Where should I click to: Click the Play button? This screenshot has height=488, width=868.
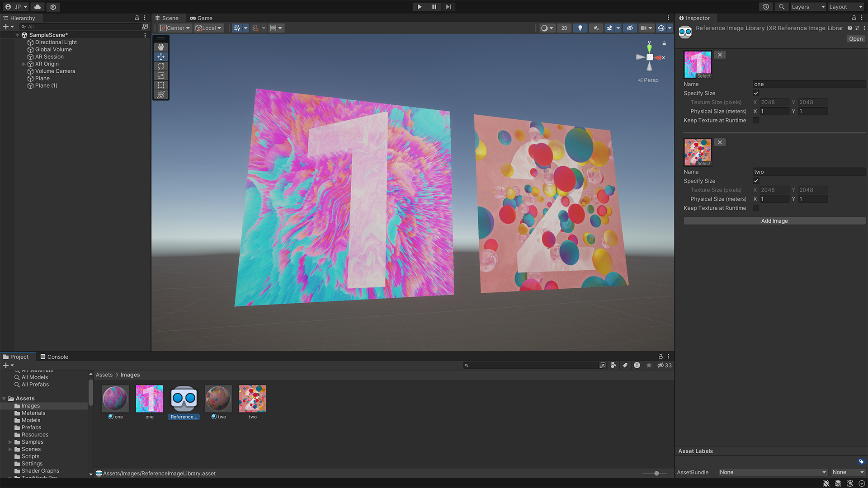[x=419, y=7]
